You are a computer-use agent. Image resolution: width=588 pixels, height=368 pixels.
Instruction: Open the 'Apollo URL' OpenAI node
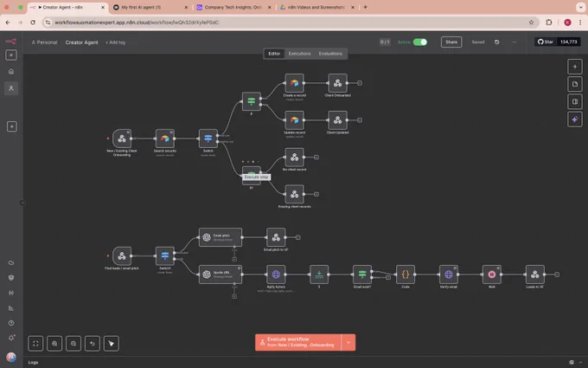tap(220, 274)
